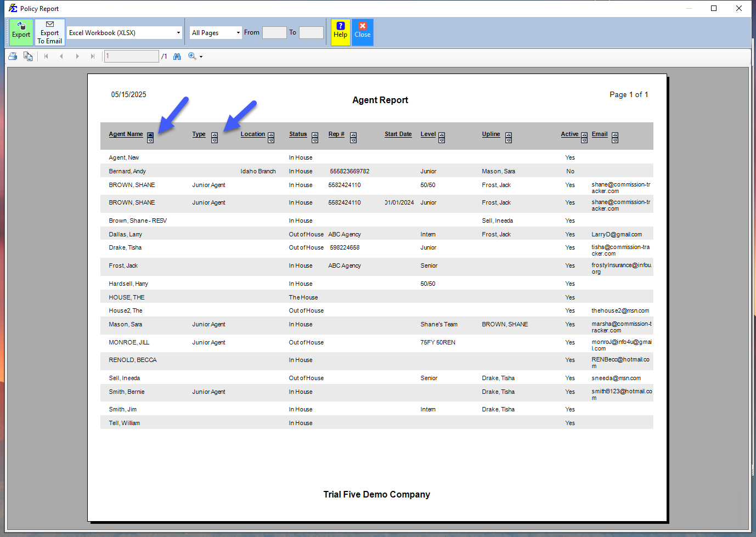Viewport: 756px width, 537px height.
Task: Click the Copy report icon
Action: pyautogui.click(x=27, y=56)
